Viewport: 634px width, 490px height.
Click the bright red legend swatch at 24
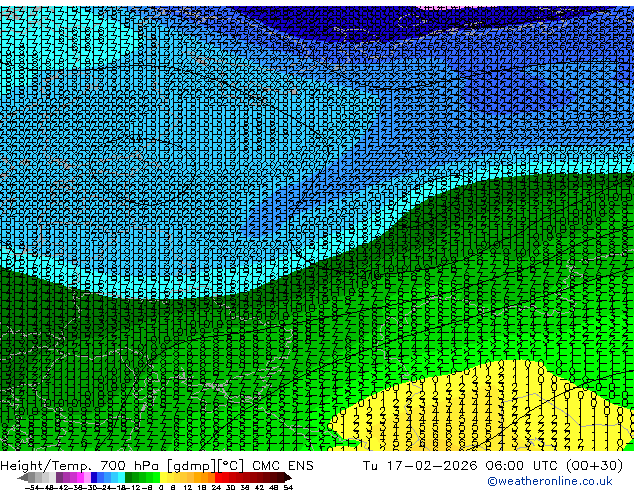[218, 477]
